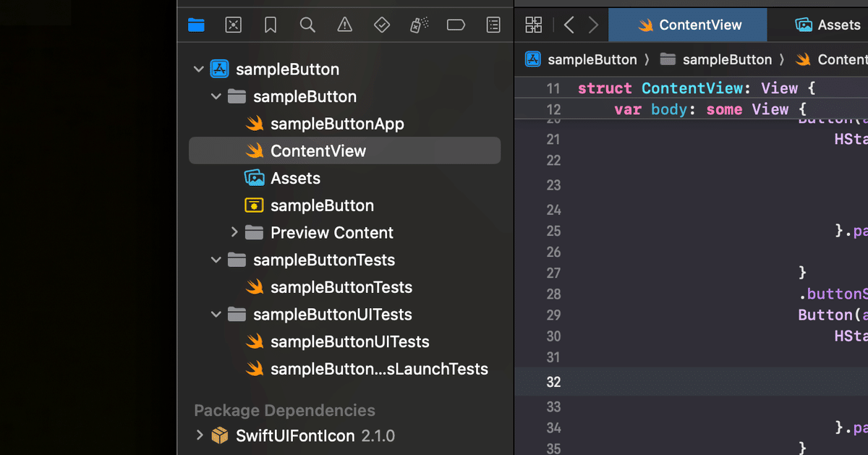Screen dimensions: 868x455
Task: Open the Report navigator icon
Action: [x=493, y=25]
